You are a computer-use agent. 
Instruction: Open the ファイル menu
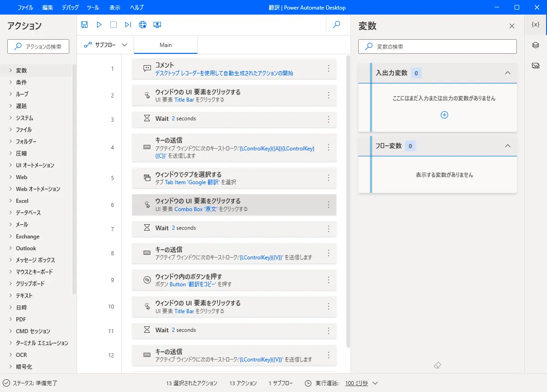[25, 8]
